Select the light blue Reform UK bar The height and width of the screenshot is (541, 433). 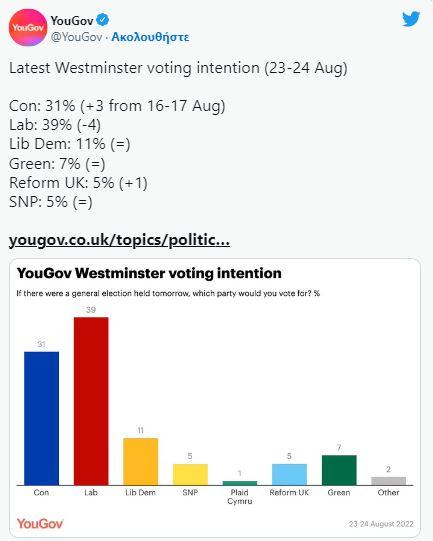[x=289, y=474]
